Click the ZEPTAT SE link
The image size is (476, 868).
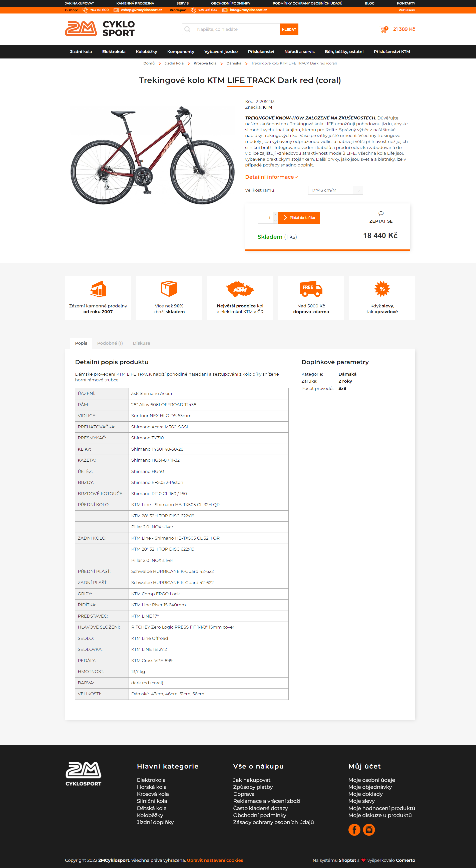(381, 221)
